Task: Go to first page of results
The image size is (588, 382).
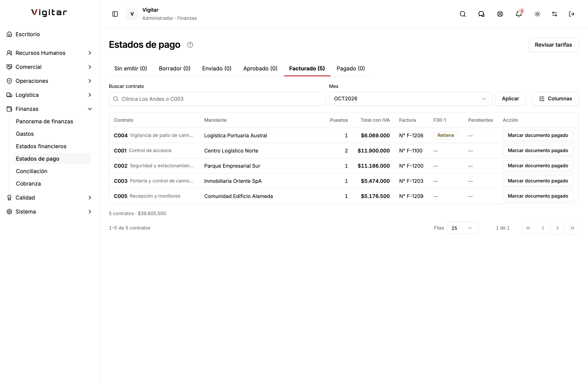Action: click(528, 228)
